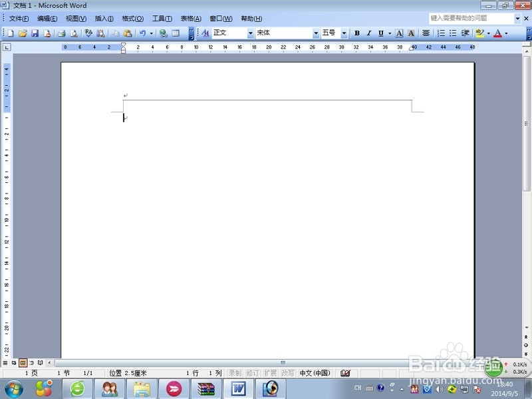Open the 视图(V) menu
This screenshot has width=532, height=399.
(76, 19)
